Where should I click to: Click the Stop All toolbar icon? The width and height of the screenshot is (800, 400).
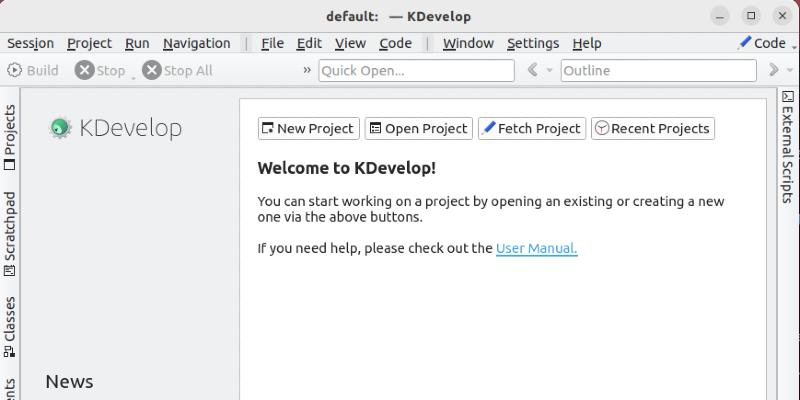point(152,70)
